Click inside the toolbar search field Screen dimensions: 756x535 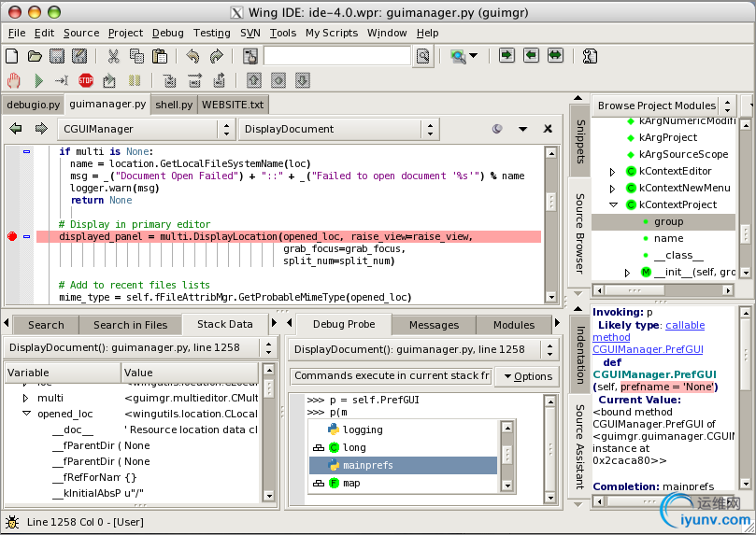click(336, 56)
